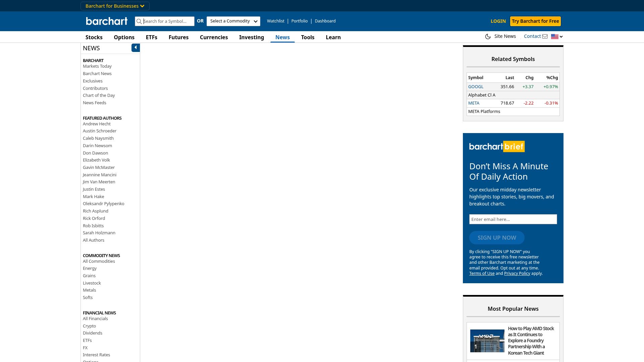The height and width of the screenshot is (362, 644).
Task: Open Site News link
Action: [x=505, y=36]
